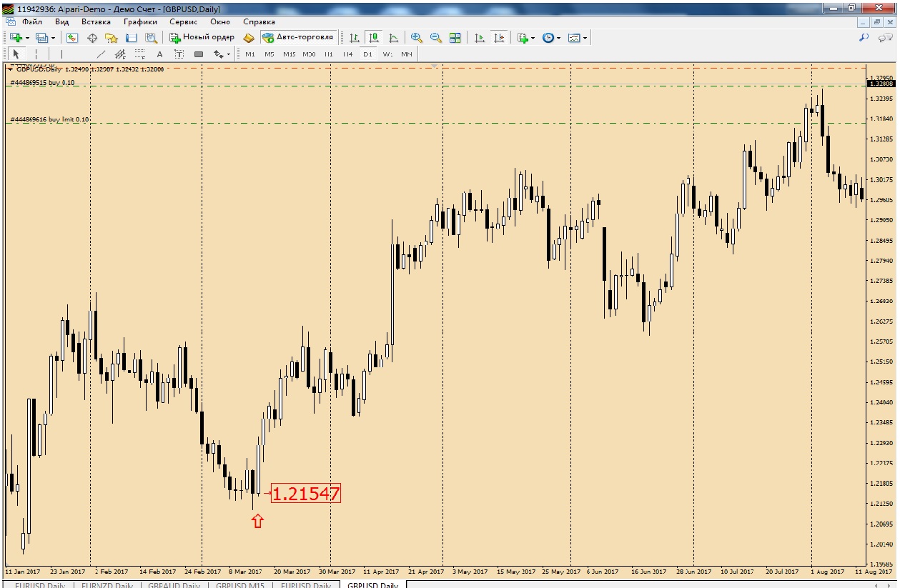Screen dimensions: 900x588
Task: Toggle the Авто-торговля button
Action: pyautogui.click(x=298, y=37)
